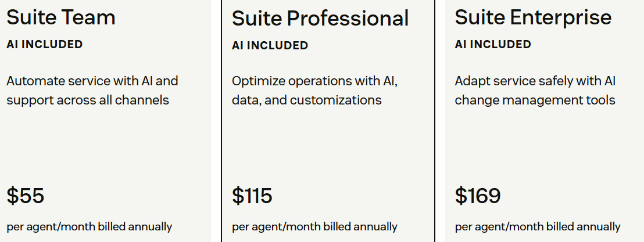Click the 'Optimize operations with AI' description
Screen dimensions: 644x242
314,91
